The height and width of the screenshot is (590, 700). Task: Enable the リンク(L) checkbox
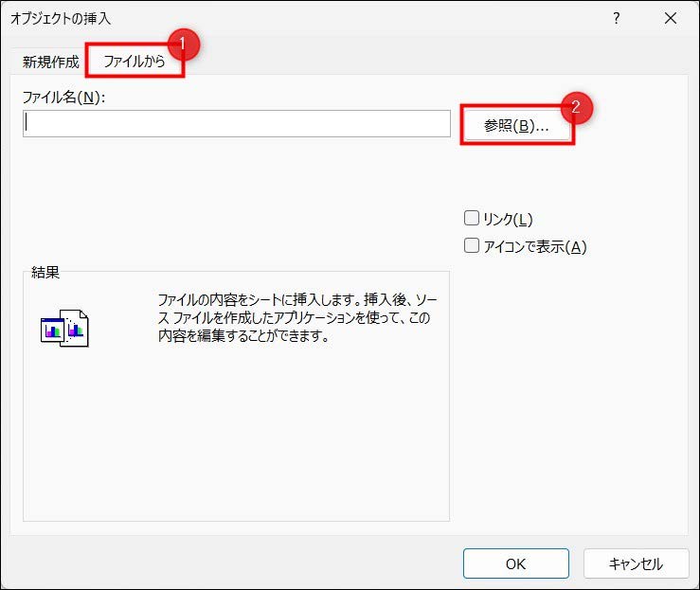[x=472, y=218]
